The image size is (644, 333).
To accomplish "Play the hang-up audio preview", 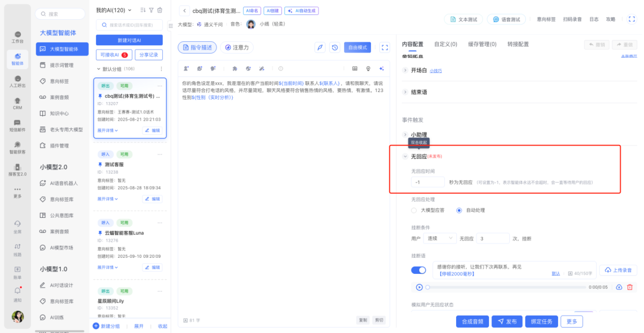I will (x=419, y=287).
